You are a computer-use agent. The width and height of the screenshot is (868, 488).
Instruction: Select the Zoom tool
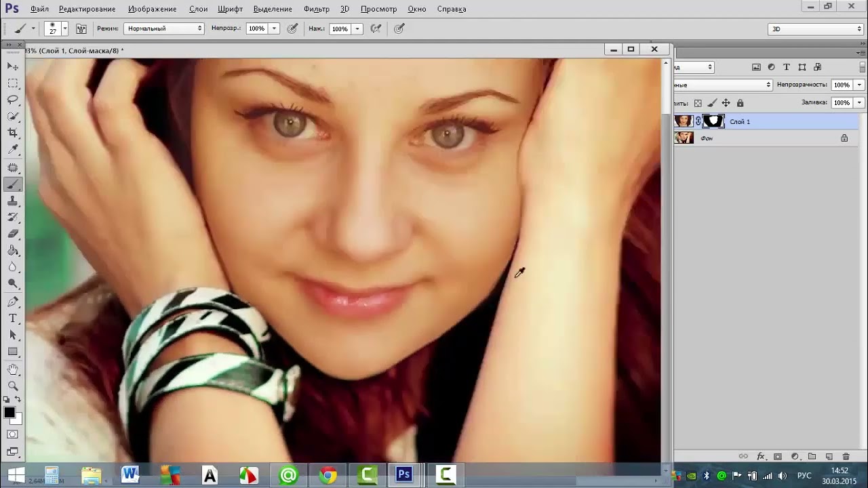tap(13, 386)
